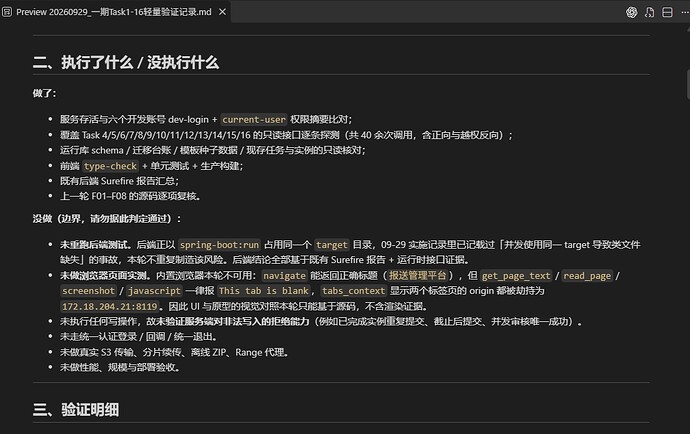Screen dimensions: 690x434
Task: Click the bullet starting 运行库 schema / 迁移台账
Action: pos(213,150)
